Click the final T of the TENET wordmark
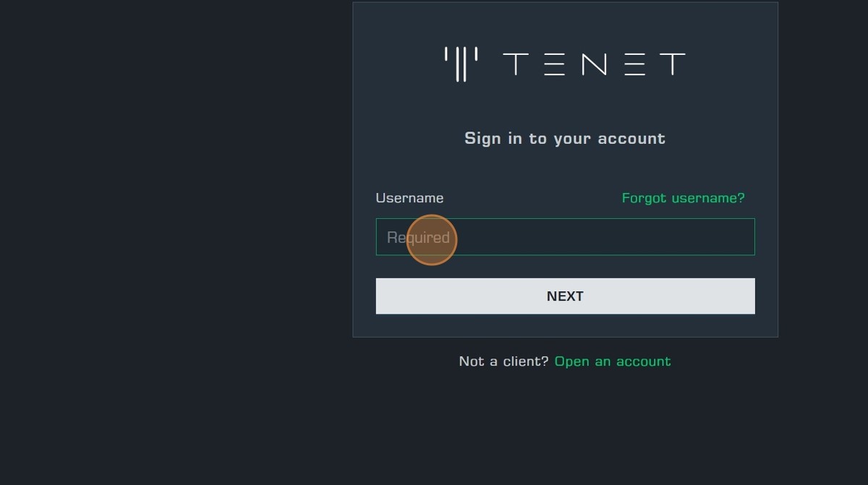 (x=673, y=64)
